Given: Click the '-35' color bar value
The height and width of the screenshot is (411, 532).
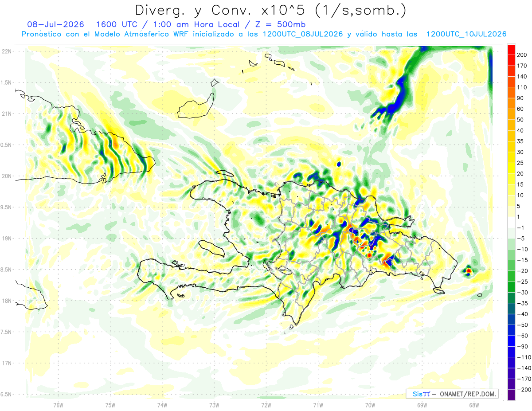Looking at the screenshot, I should (x=522, y=303).
